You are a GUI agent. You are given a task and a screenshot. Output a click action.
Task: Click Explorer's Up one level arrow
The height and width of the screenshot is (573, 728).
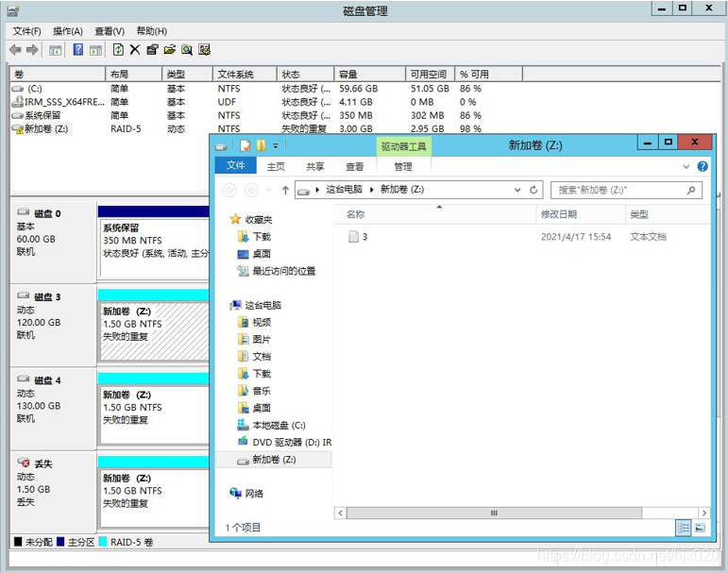[285, 190]
